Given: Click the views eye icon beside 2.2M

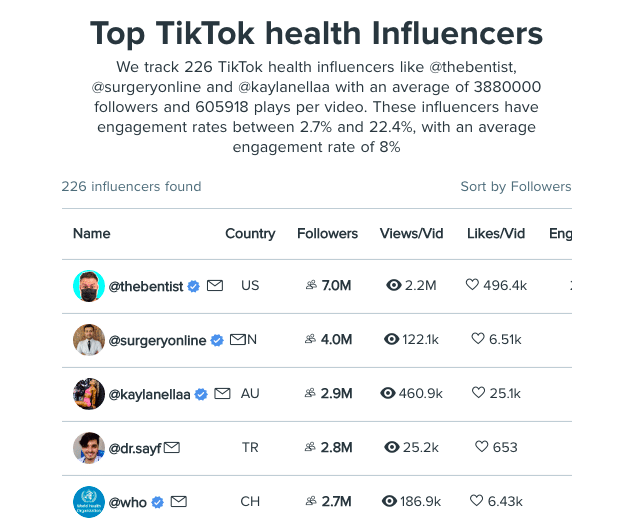Looking at the screenshot, I should (x=393, y=285).
